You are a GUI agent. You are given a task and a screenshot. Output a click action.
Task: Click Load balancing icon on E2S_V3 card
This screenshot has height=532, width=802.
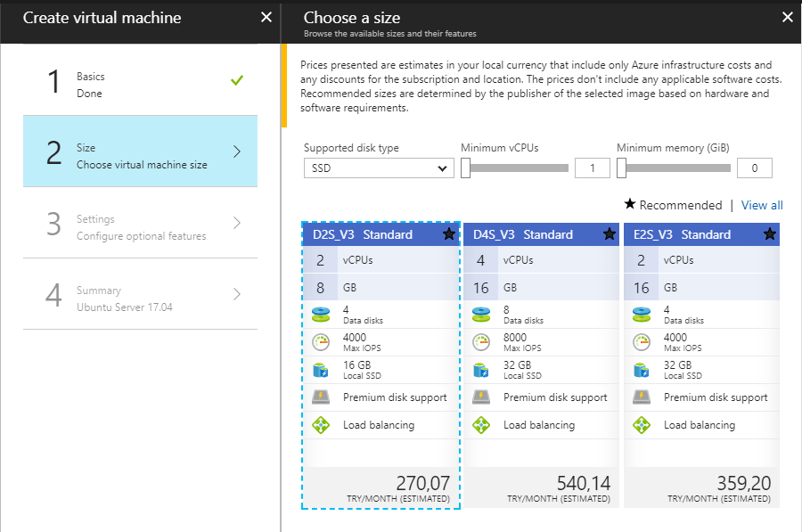pos(642,424)
